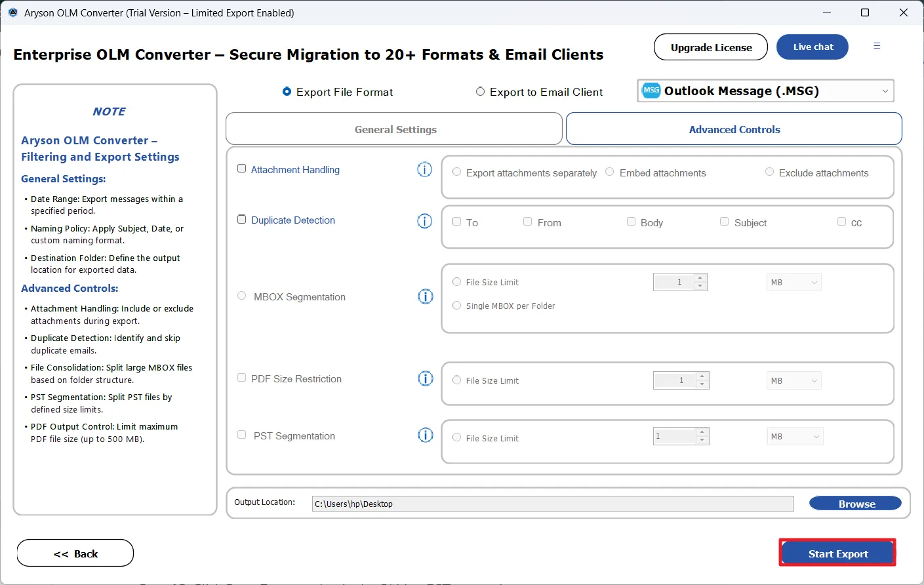
Task: Open the MB unit dropdown for PDF Size Restriction
Action: point(793,380)
